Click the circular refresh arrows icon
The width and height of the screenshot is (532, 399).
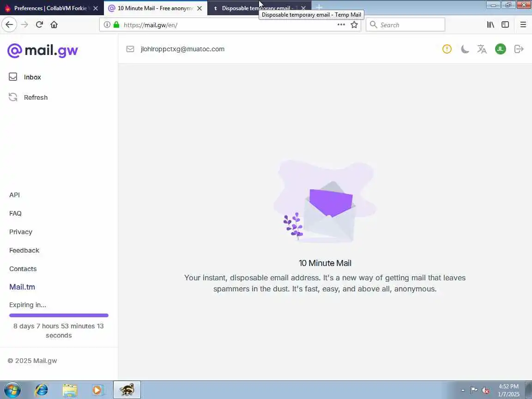[x=13, y=97]
